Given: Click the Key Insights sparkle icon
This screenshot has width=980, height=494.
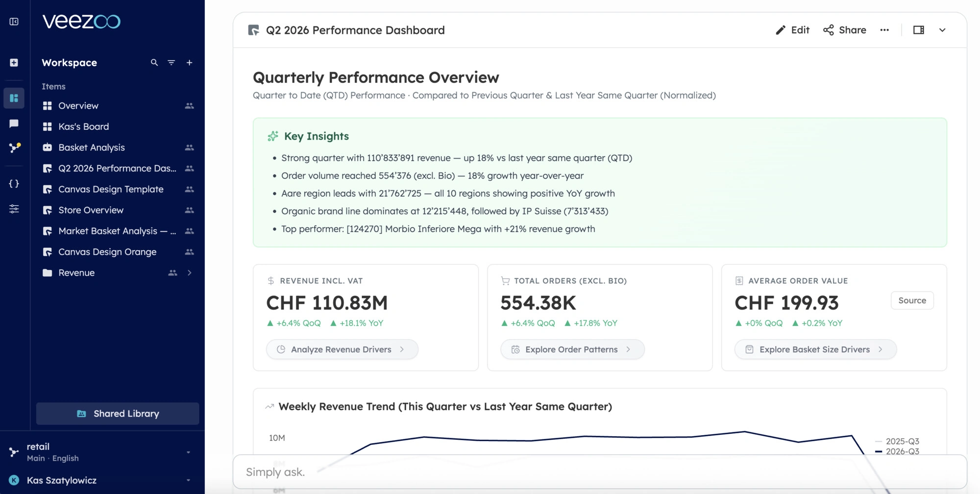Looking at the screenshot, I should (x=273, y=136).
